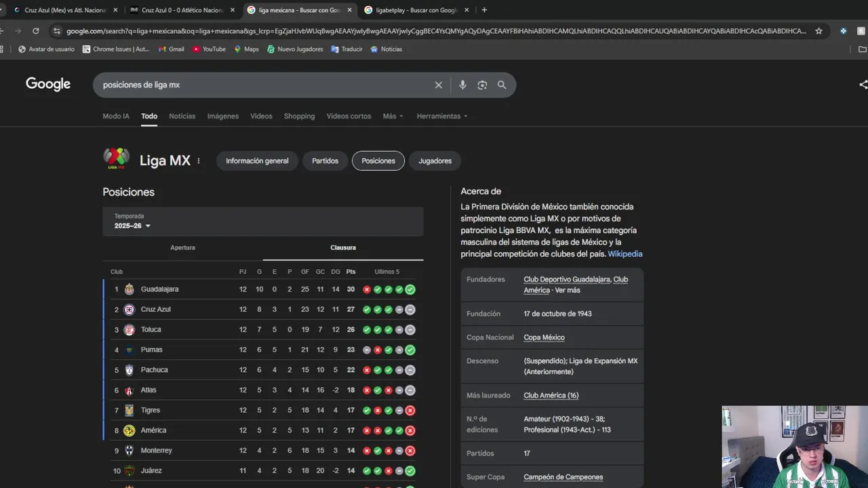Viewport: 868px width, 488px height.
Task: Click the Toluca club crest
Action: coord(129,329)
